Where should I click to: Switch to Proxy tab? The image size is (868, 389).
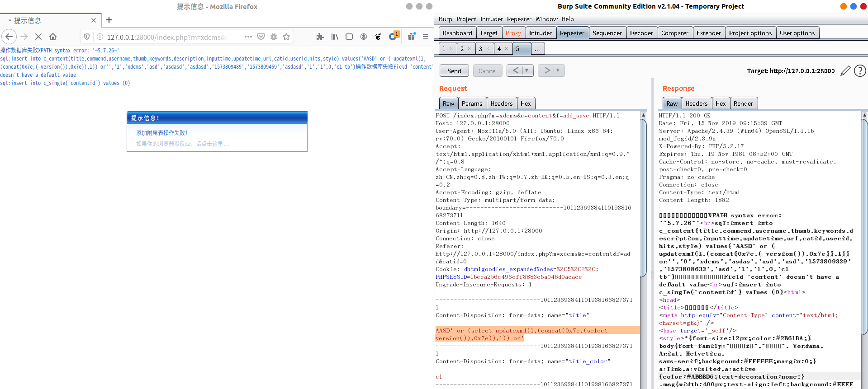click(513, 33)
